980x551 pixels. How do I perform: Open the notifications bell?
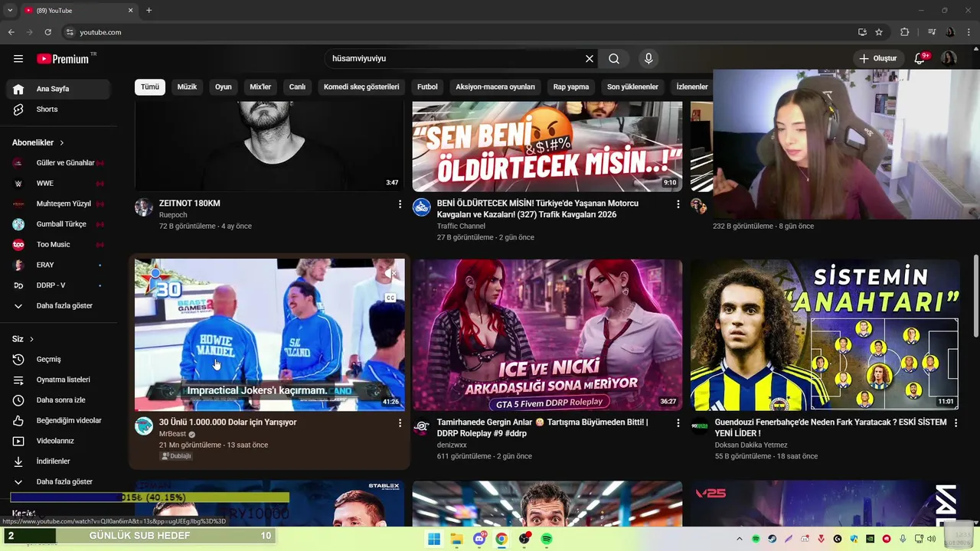(x=920, y=59)
